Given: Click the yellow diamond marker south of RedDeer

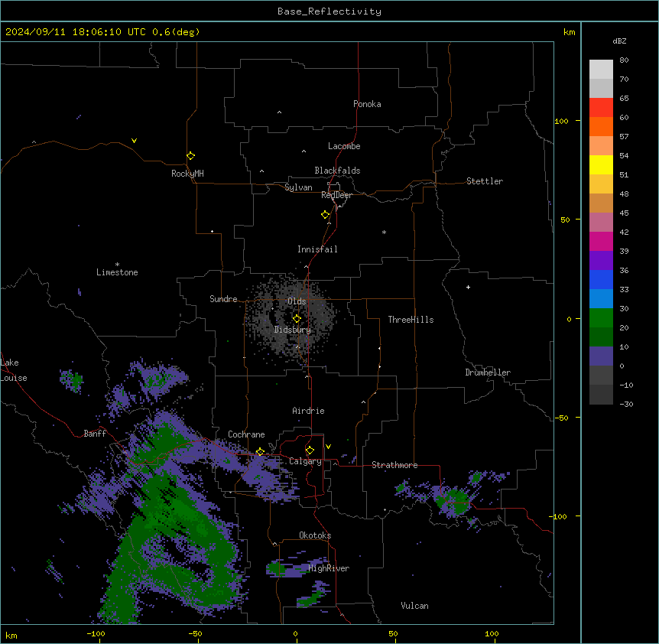Looking at the screenshot, I should (325, 214).
